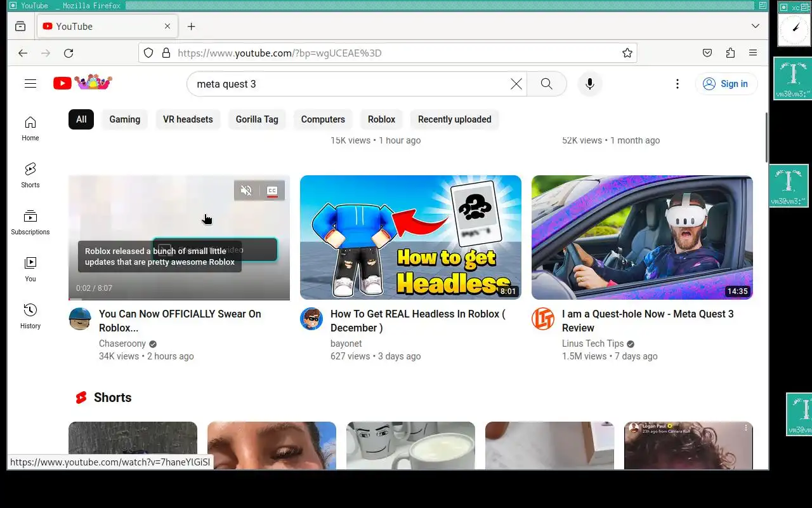Select the VR headsets filter chip

(x=188, y=119)
